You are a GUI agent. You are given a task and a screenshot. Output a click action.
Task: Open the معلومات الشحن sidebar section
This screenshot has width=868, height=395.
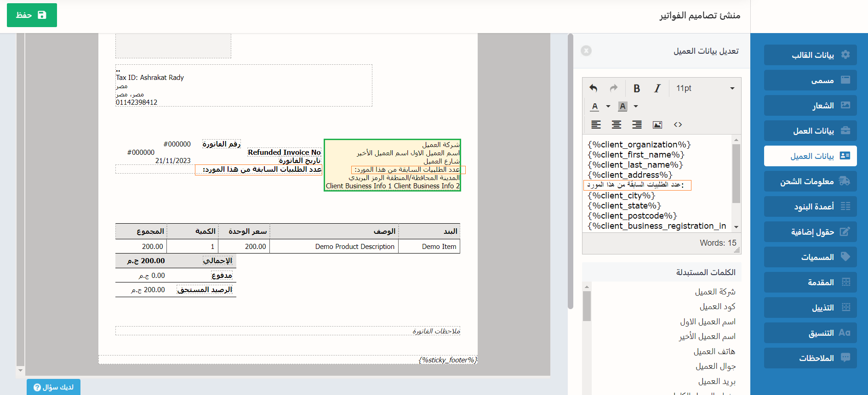pyautogui.click(x=810, y=181)
